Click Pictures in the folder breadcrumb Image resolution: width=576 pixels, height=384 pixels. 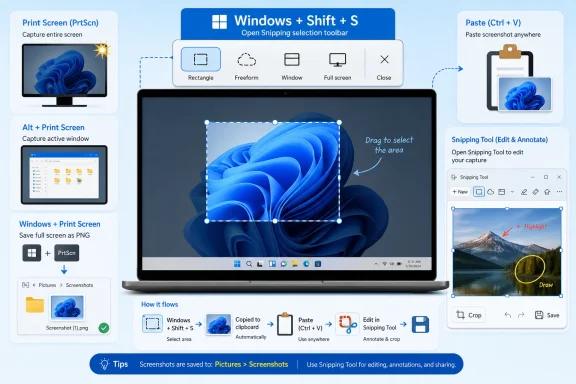pyautogui.click(x=47, y=285)
